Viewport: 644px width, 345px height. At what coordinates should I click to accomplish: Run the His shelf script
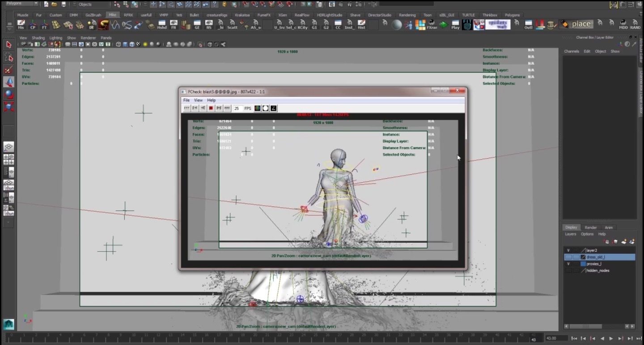(x=21, y=25)
